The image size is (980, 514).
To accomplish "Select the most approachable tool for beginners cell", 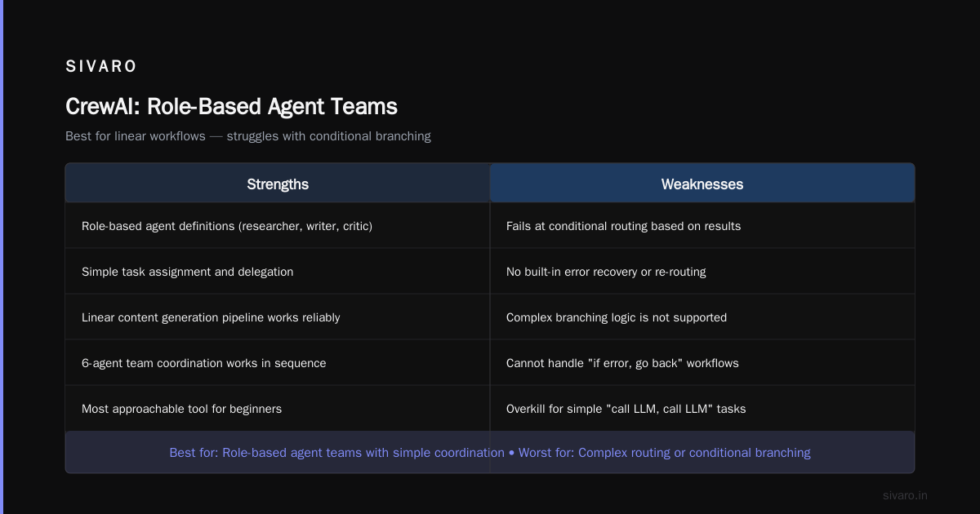I will tap(278, 409).
